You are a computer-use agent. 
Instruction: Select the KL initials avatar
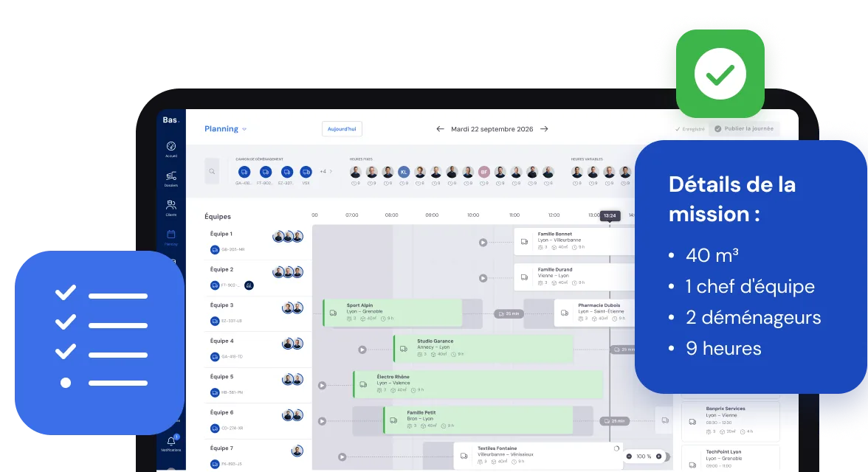click(x=404, y=172)
